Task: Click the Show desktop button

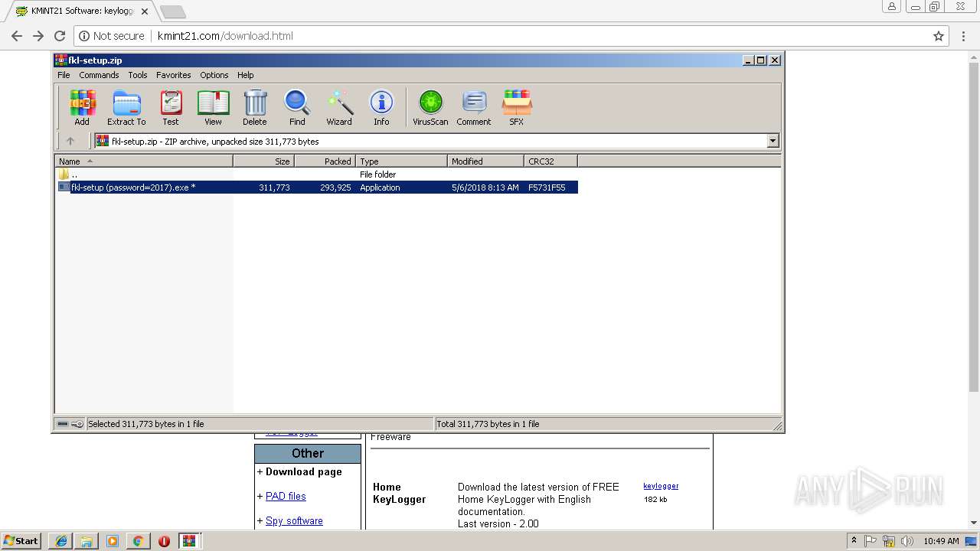Action: pyautogui.click(x=972, y=541)
